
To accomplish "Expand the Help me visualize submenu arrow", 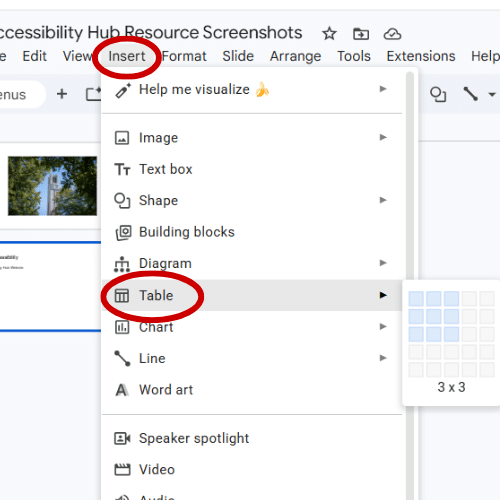I will pos(383,89).
